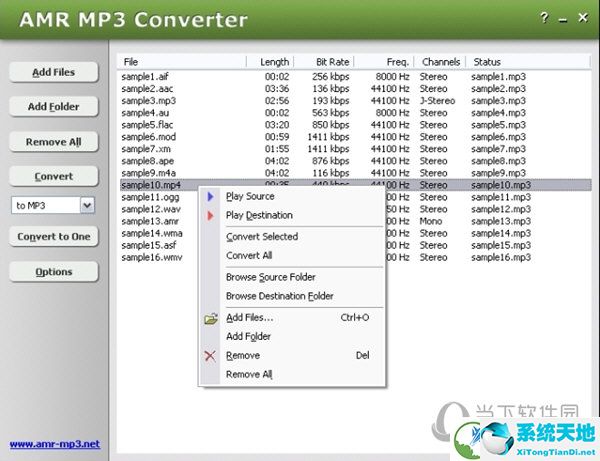Sort by the Channels column header

[x=440, y=62]
